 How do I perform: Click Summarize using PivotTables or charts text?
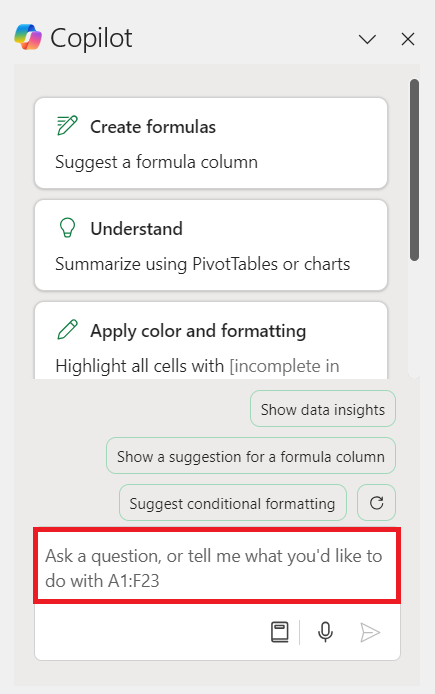(203, 264)
